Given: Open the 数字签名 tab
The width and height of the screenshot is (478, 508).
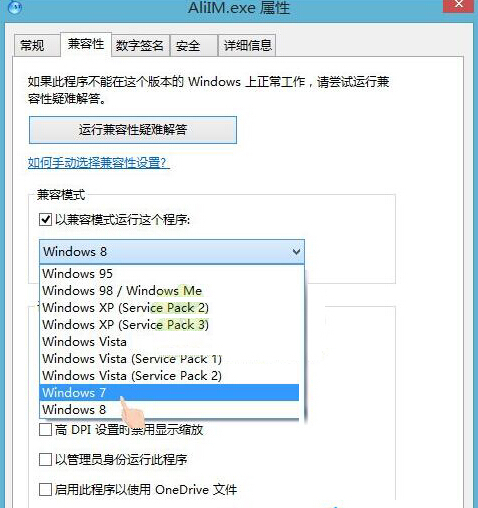Looking at the screenshot, I should pos(140,46).
